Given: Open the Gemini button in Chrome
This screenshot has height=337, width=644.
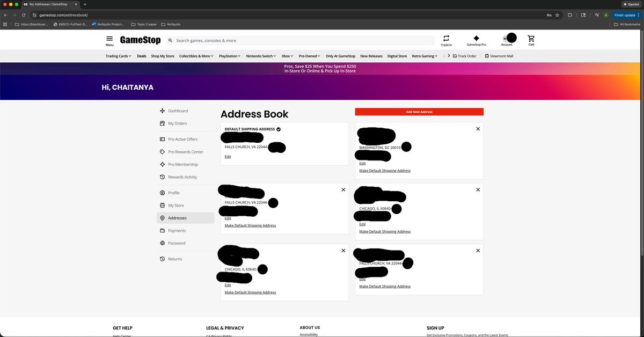Looking at the screenshot, I should pyautogui.click(x=631, y=4).
